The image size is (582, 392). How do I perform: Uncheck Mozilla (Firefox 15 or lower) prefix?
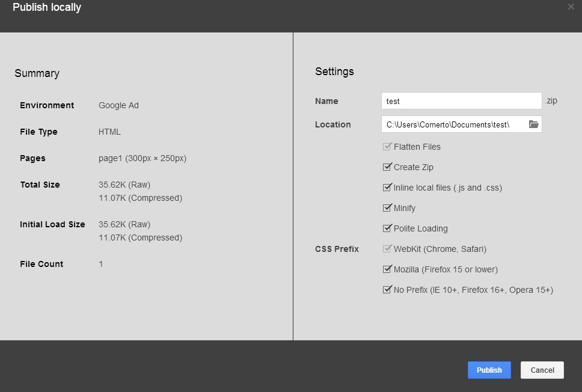pos(387,269)
